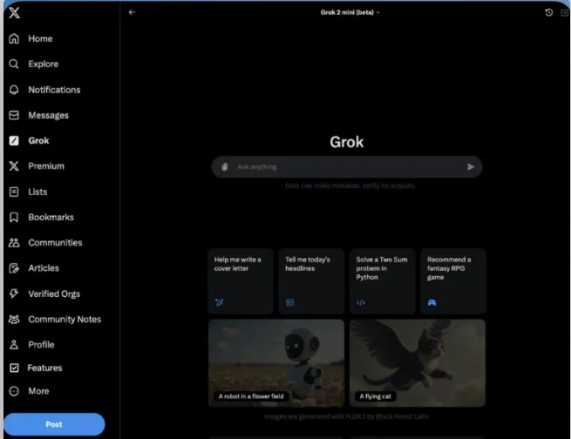
Task: Open the Premium X icon
Action: click(14, 166)
